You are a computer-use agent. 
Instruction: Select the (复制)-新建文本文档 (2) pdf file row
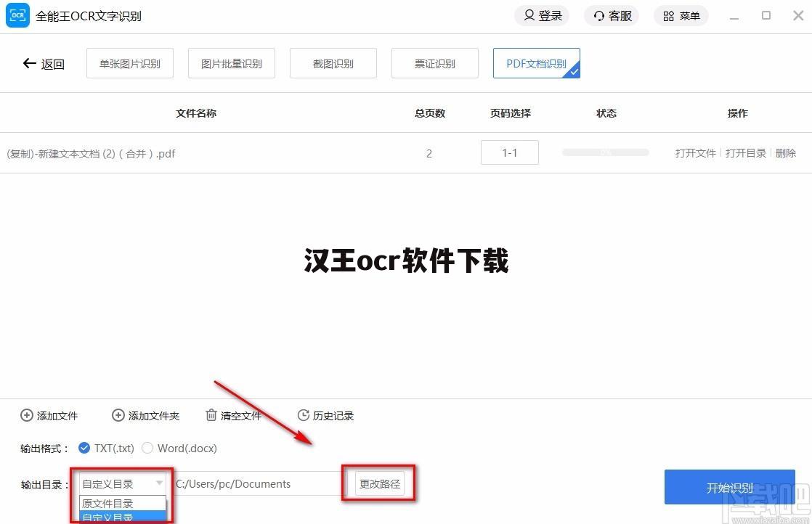pos(406,153)
